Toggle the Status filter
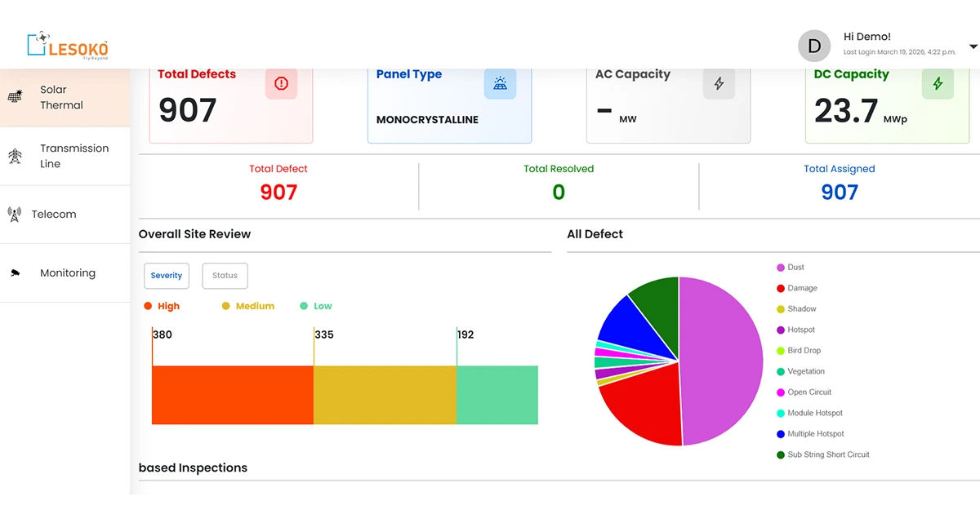The width and height of the screenshot is (980, 514). [225, 276]
